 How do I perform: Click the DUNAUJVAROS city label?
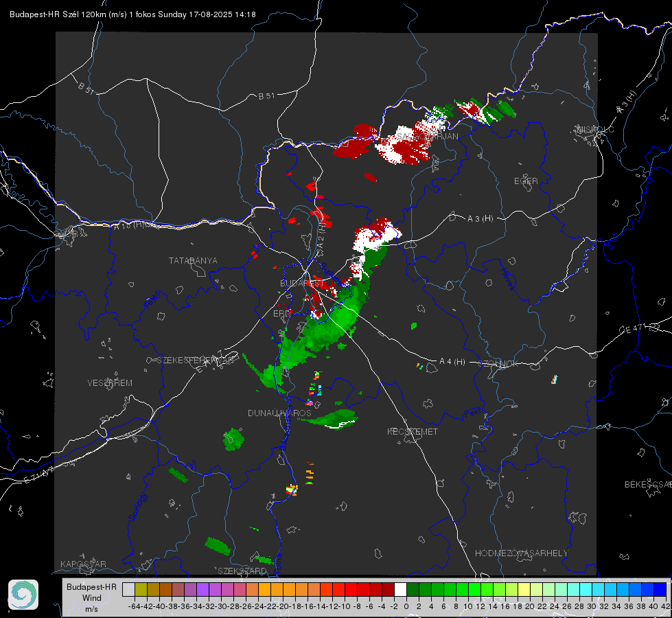point(279,413)
